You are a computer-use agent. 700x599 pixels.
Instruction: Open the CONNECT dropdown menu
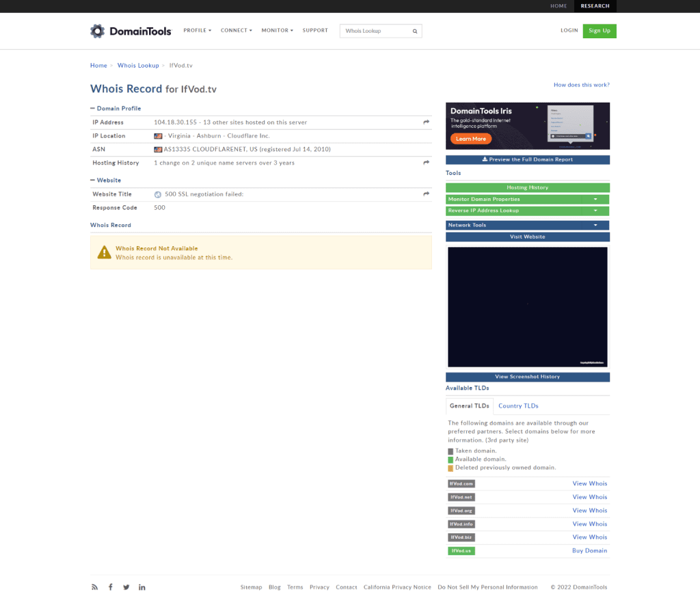(236, 30)
